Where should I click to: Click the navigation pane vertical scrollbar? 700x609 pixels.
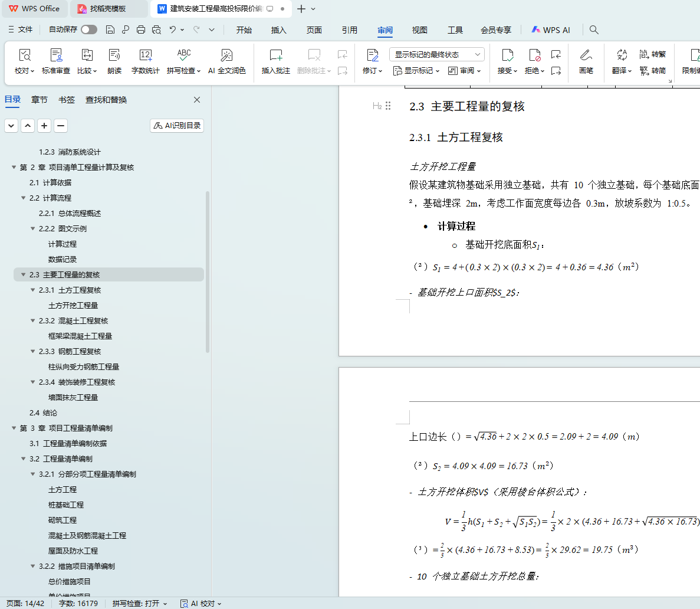point(207,271)
